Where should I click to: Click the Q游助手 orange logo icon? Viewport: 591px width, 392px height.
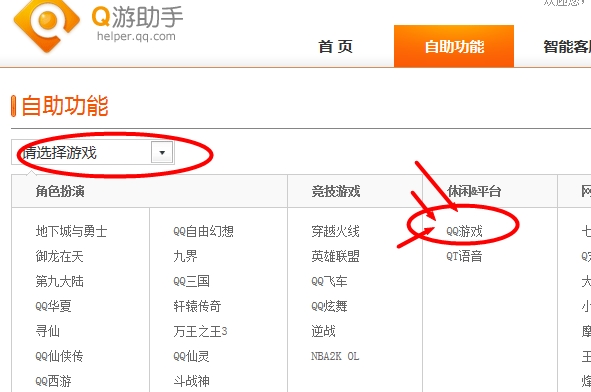(46, 23)
